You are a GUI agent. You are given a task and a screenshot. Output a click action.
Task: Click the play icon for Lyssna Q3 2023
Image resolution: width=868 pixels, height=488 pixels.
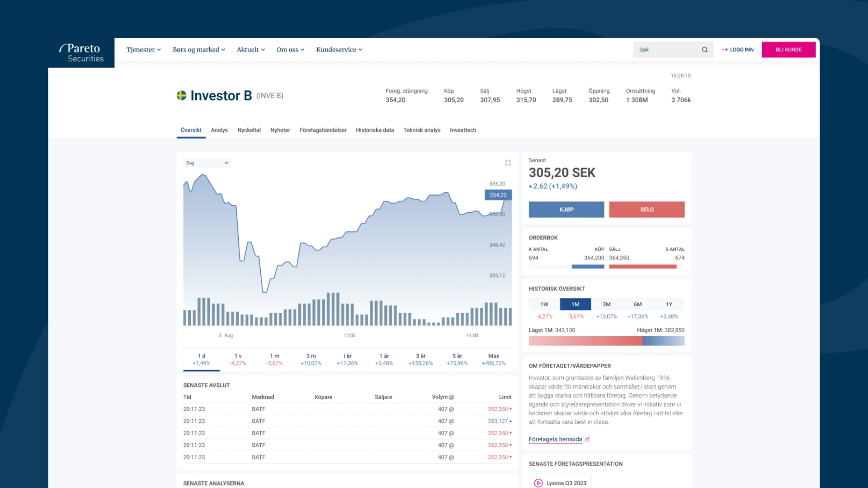[538, 483]
